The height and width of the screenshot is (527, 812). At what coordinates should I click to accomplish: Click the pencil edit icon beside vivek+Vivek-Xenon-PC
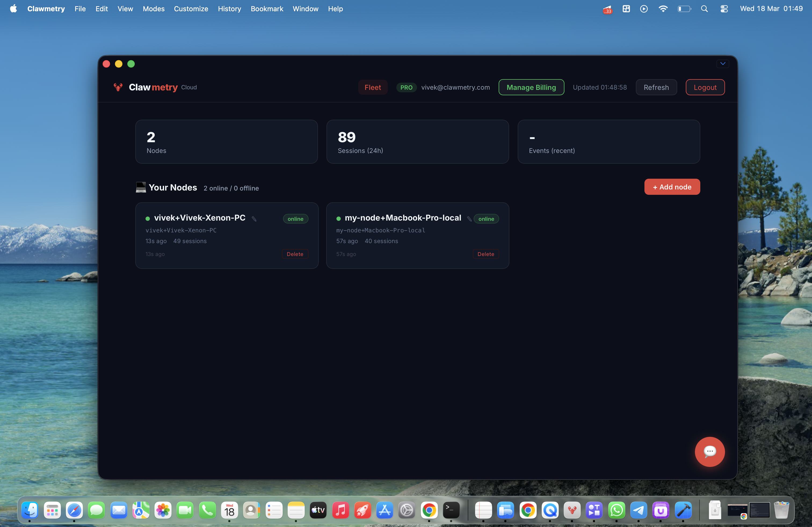254,218
